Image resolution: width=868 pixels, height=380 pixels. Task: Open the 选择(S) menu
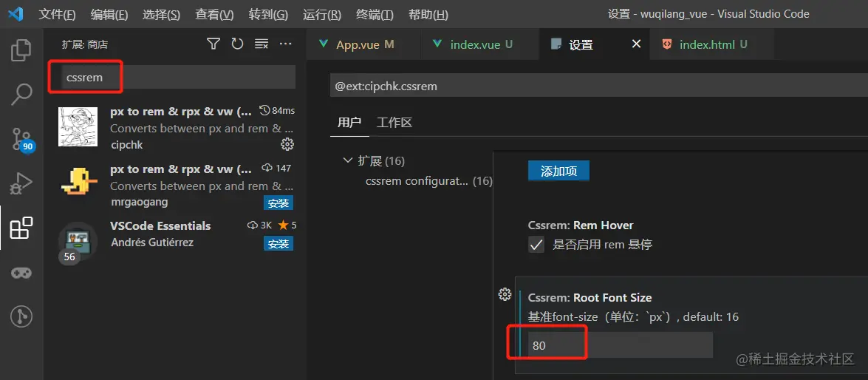tap(161, 14)
